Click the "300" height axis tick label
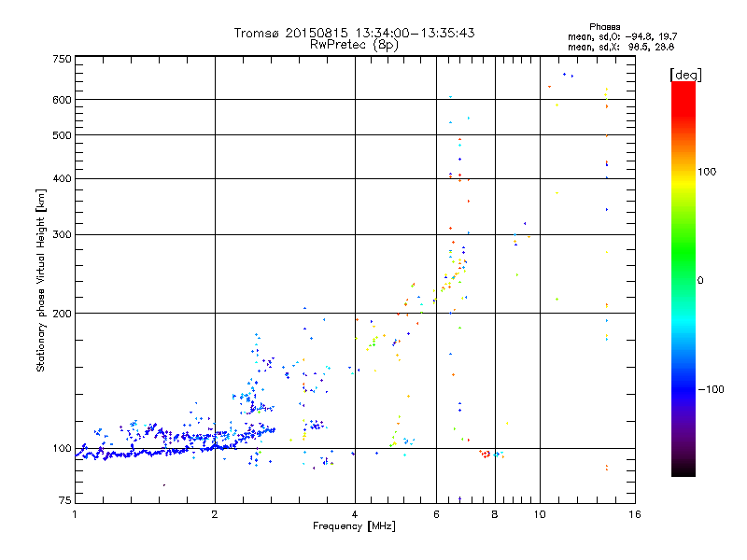The width and height of the screenshot is (747, 560). coord(63,235)
